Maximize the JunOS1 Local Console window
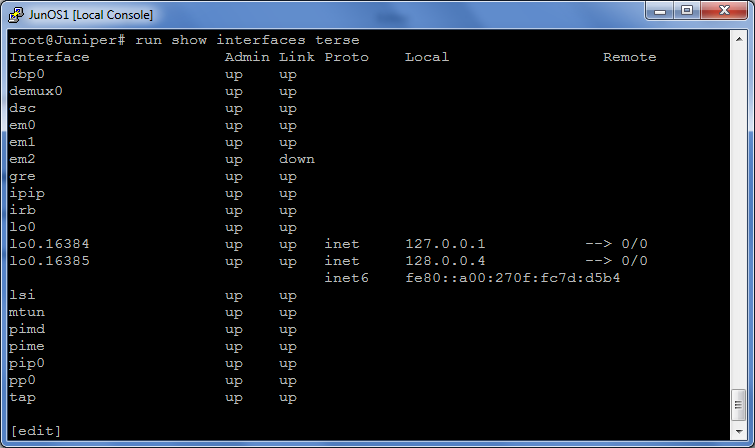This screenshot has width=755, height=448. click(x=687, y=11)
